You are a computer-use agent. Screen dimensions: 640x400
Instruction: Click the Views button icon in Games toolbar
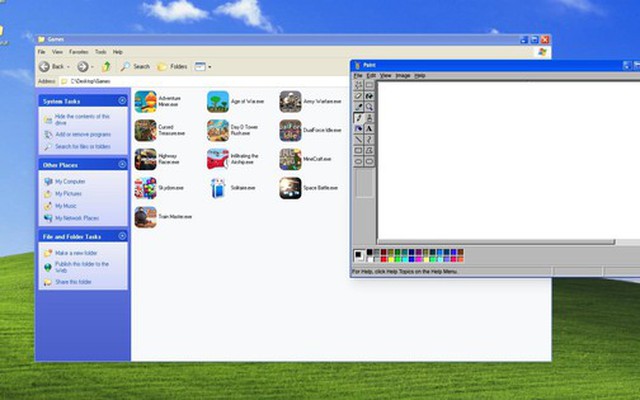[x=200, y=67]
